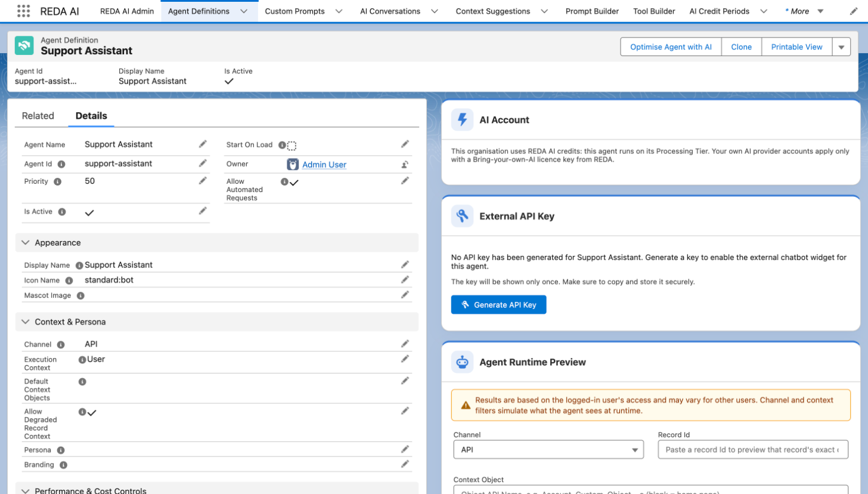Show info tooltip for Mascot Image
The height and width of the screenshot is (494, 868).
pos(80,295)
